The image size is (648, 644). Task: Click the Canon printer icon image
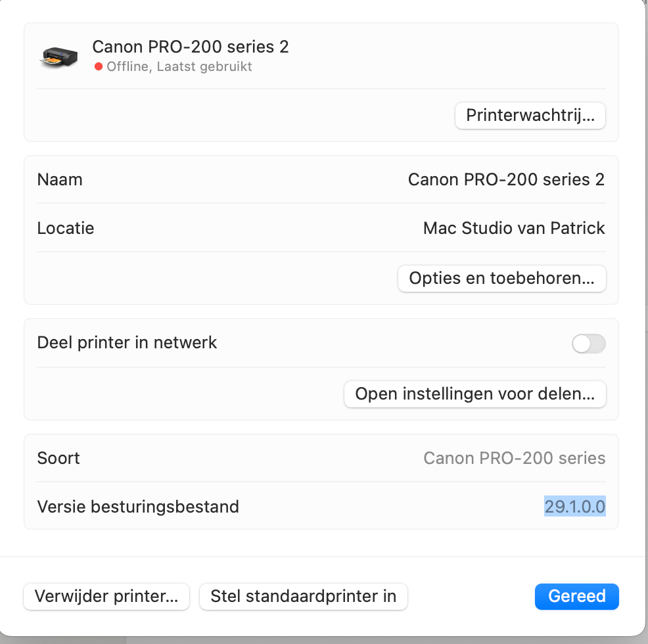click(x=58, y=57)
